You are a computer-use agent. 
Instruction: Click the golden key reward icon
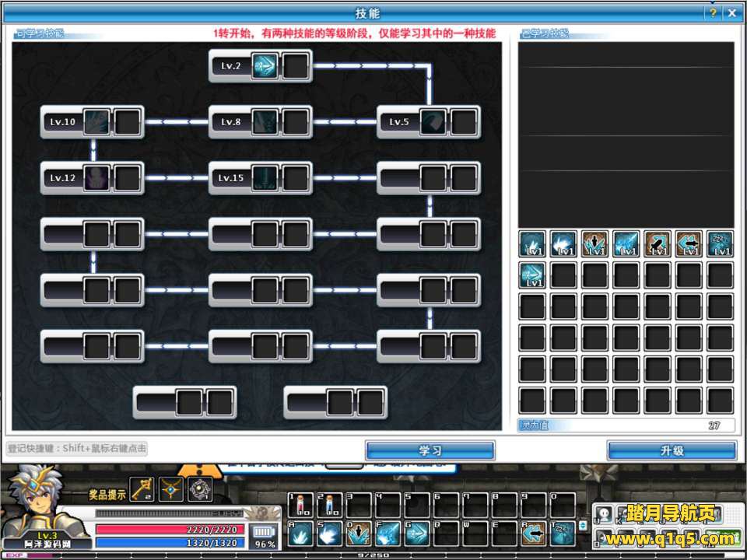click(x=141, y=488)
